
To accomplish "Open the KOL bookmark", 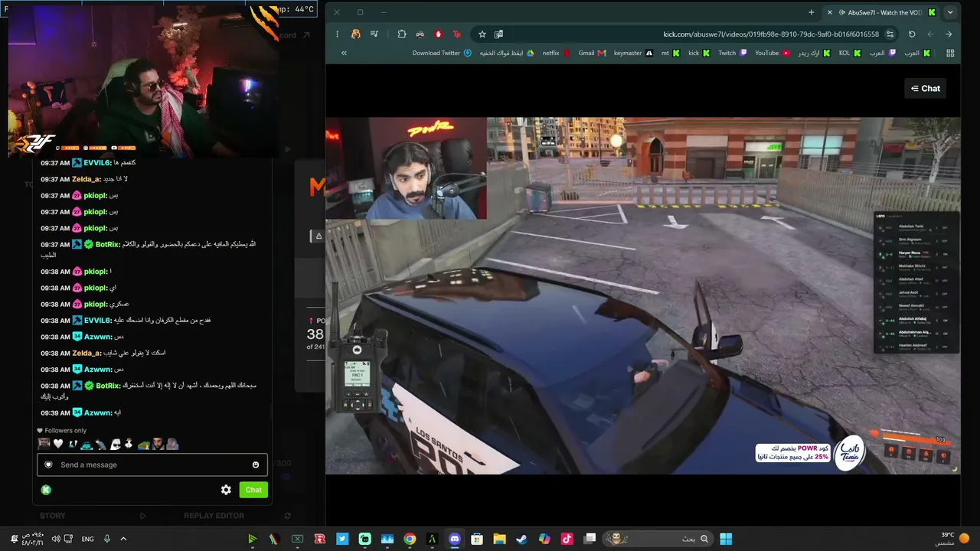I will tap(850, 53).
